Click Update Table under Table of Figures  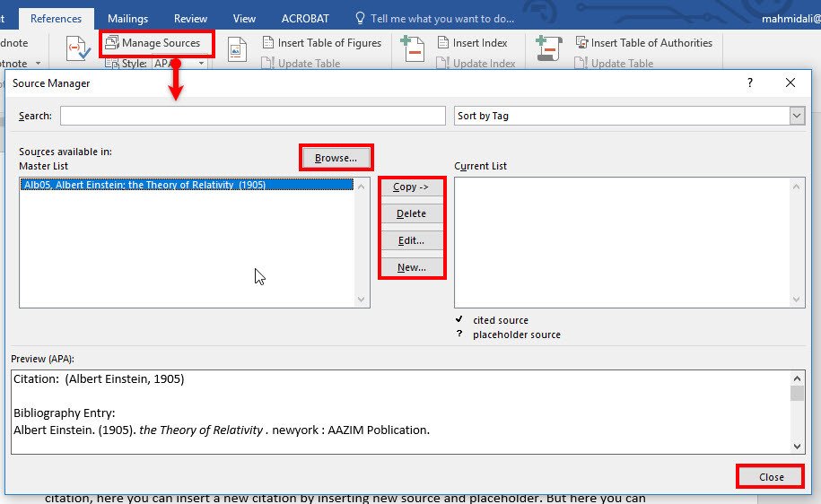point(301,64)
